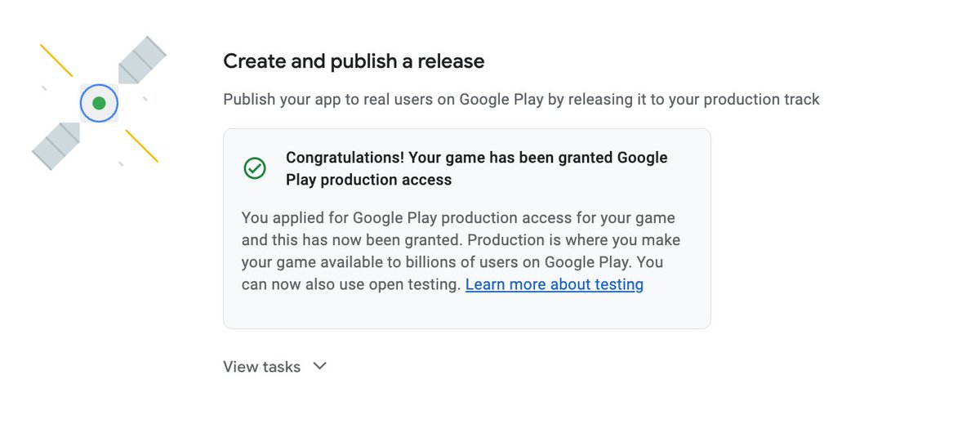The height and width of the screenshot is (442, 980).
Task: Click the small grey dash left of satellite
Action: click(x=44, y=87)
